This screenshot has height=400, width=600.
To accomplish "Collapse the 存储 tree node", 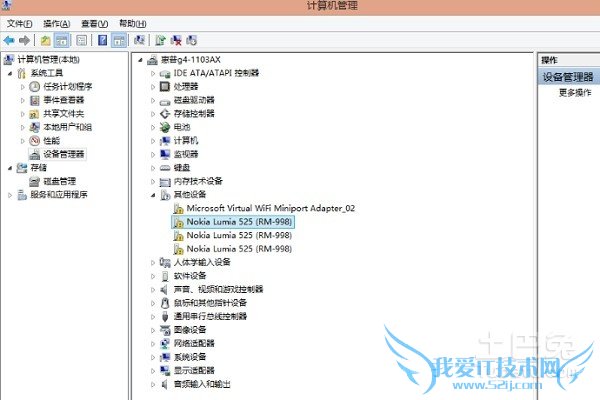I will tap(10, 168).
